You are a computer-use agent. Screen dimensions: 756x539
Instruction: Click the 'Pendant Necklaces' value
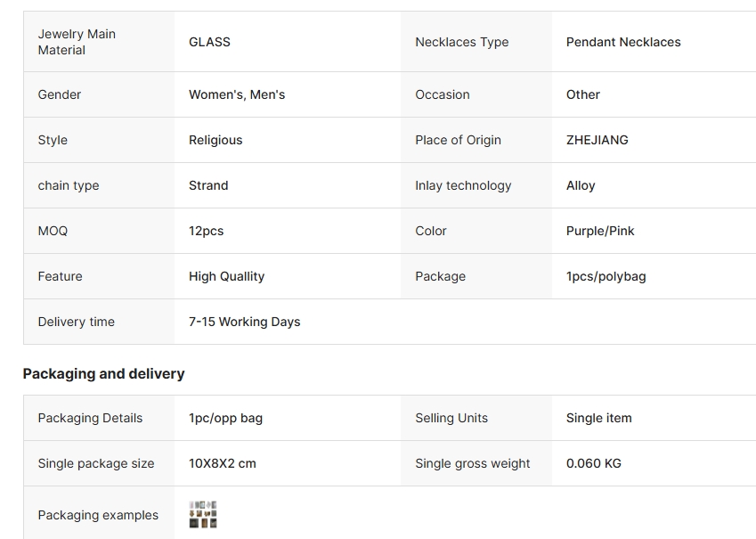pyautogui.click(x=622, y=42)
